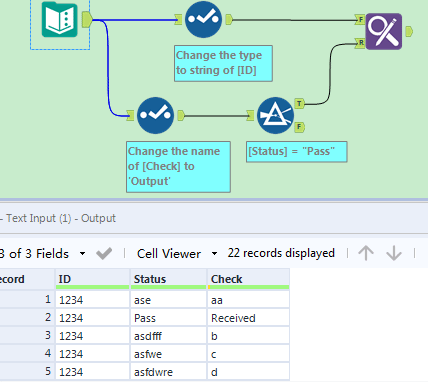Select the ID cell in record 3
The width and height of the screenshot is (428, 382).
coord(92,336)
